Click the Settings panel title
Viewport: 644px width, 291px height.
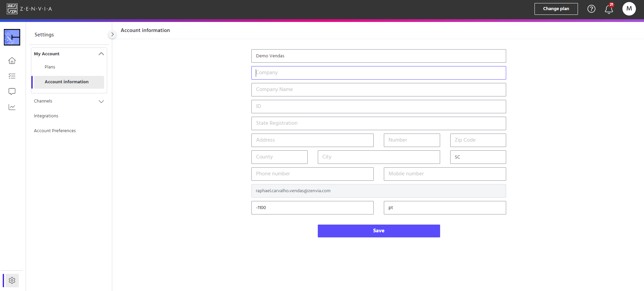pos(44,35)
